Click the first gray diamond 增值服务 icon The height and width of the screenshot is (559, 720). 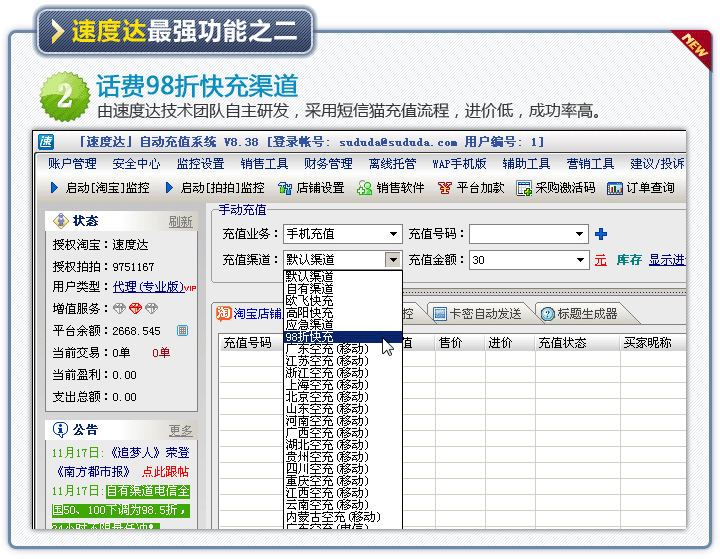click(119, 309)
